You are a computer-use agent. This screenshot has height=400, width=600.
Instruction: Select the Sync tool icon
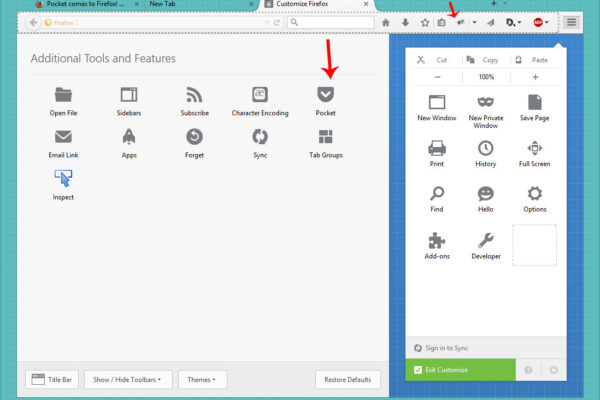[260, 137]
